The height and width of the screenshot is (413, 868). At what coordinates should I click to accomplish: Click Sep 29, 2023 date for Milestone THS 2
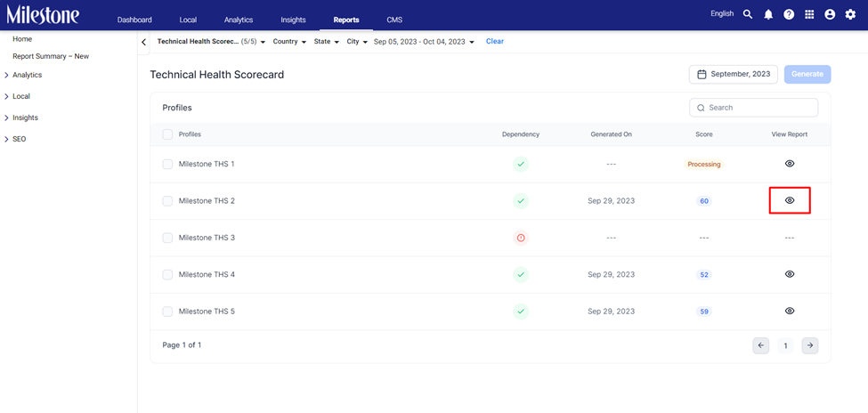pyautogui.click(x=611, y=201)
